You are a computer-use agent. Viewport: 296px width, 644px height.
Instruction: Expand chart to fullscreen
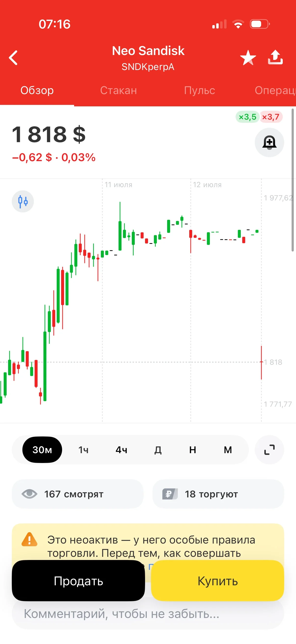pos(269,450)
